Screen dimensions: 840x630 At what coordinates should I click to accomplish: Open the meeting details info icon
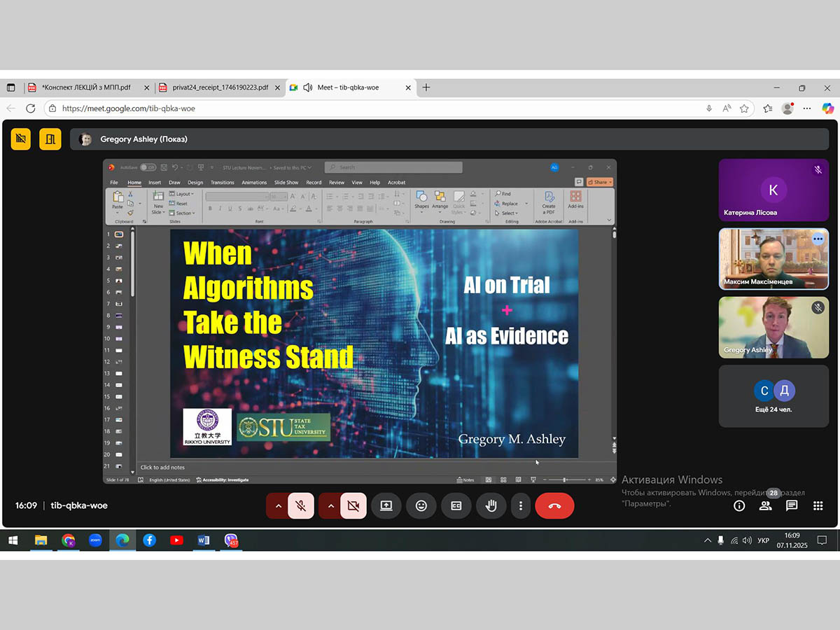[739, 505]
